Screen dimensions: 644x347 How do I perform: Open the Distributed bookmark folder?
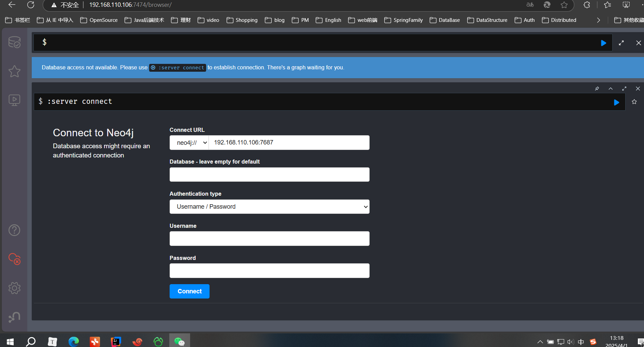[x=559, y=20]
